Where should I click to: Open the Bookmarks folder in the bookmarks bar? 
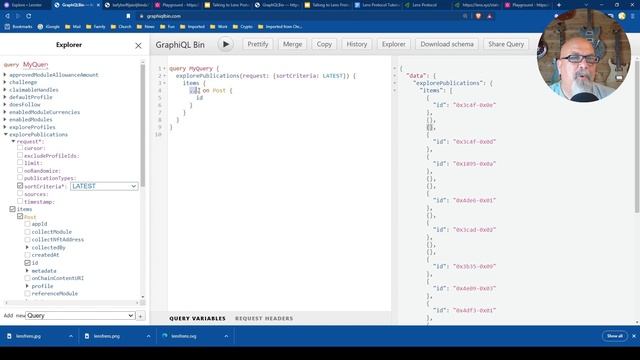(18, 27)
